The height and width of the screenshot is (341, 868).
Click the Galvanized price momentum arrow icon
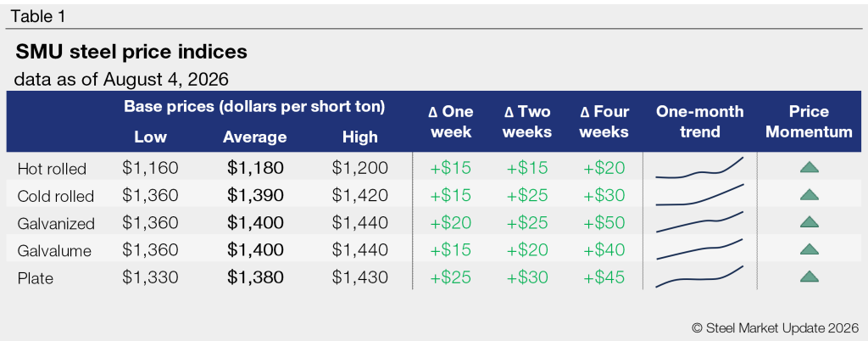click(x=810, y=222)
